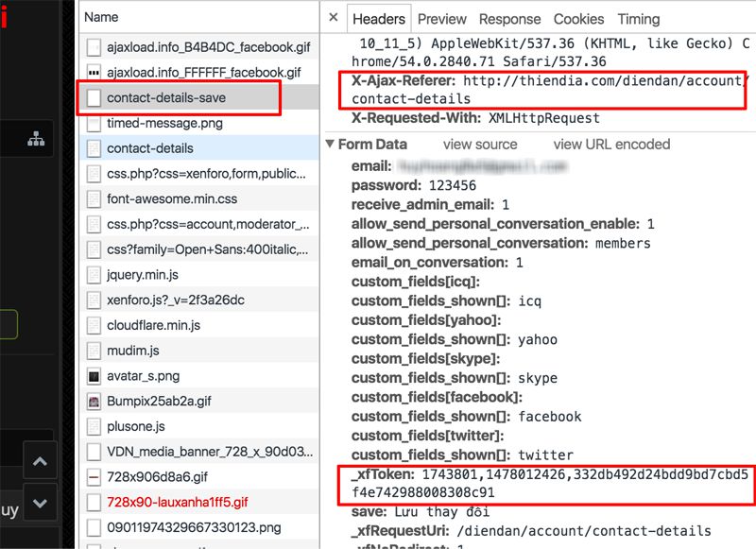Click the up chevron button on the page
This screenshot has height=549, width=756.
(x=39, y=461)
